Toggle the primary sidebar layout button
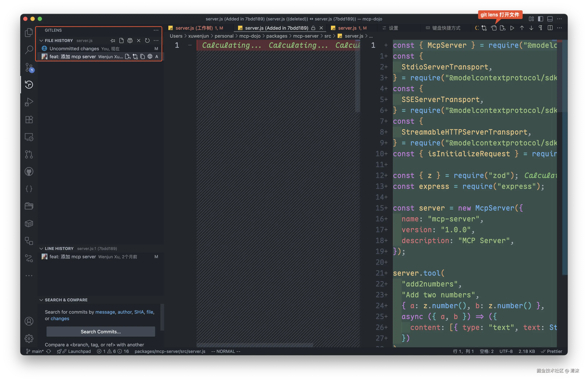The width and height of the screenshot is (588, 382). point(541,19)
